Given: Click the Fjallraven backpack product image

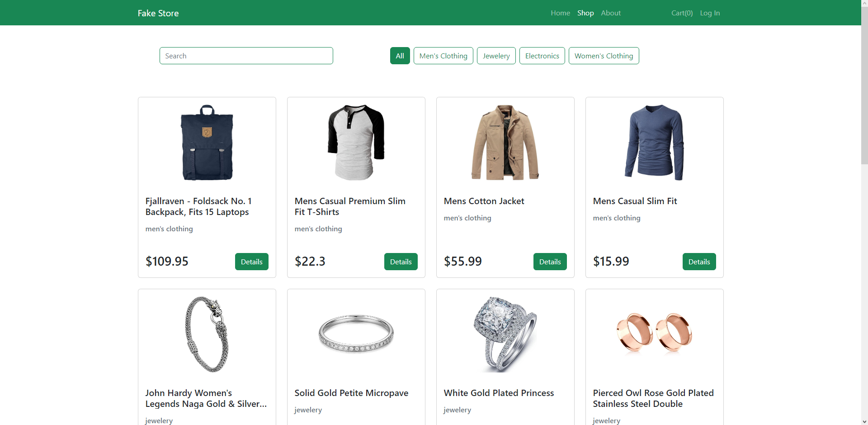Looking at the screenshot, I should click(207, 143).
